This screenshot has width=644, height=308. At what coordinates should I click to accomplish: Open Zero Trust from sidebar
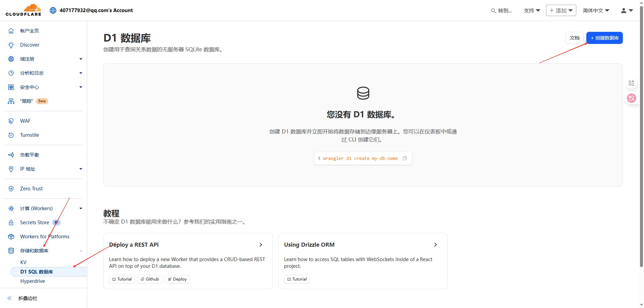(x=31, y=189)
